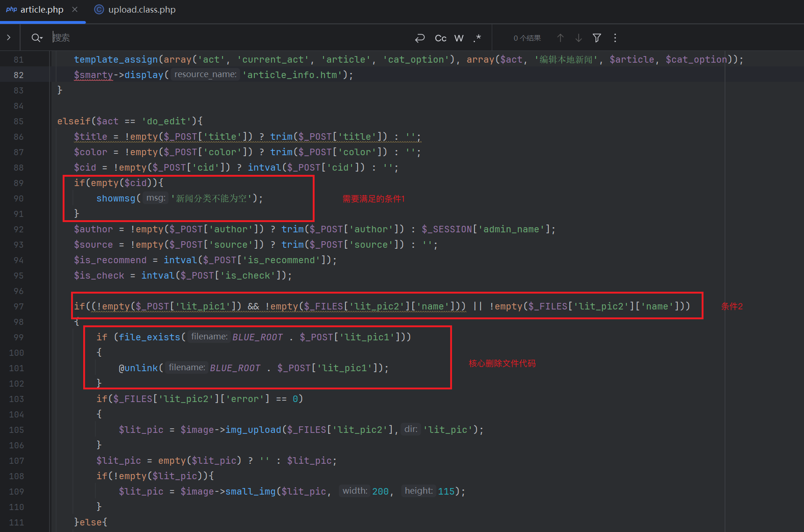Switch to the article.php tab
The image size is (804, 532).
41,10
